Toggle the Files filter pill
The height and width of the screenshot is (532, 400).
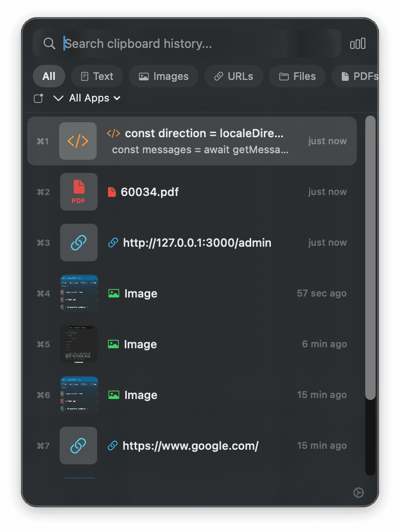(297, 76)
